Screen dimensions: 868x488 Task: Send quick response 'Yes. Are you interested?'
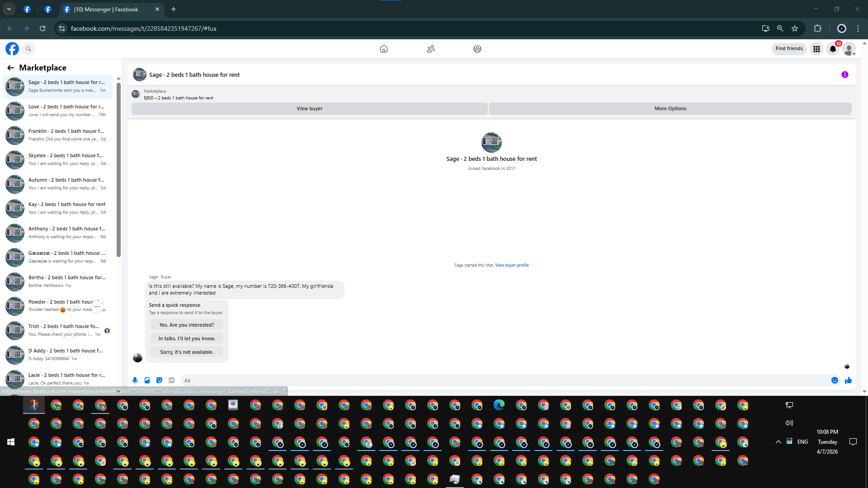coord(187,325)
